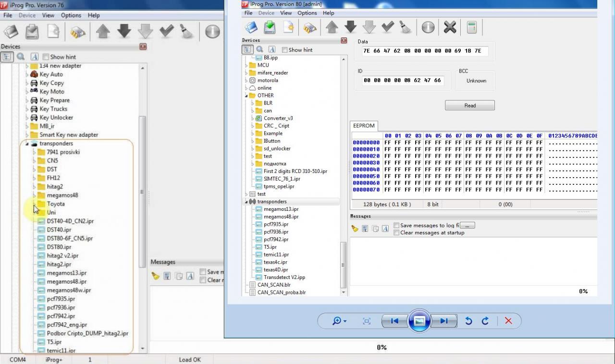Click search magnifier in Version 76 Devices panel

21,57
